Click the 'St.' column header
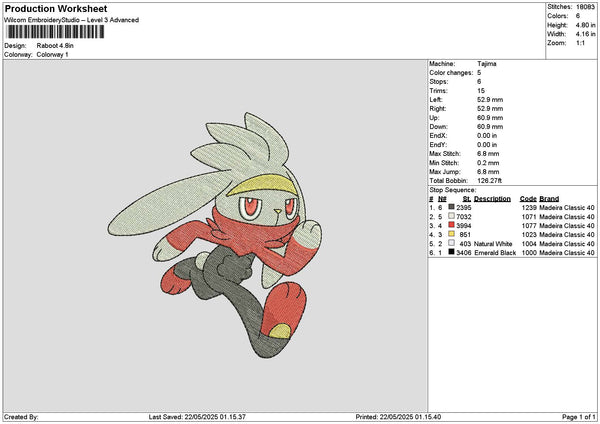Screen dimensions: 600x424 (x=467, y=199)
